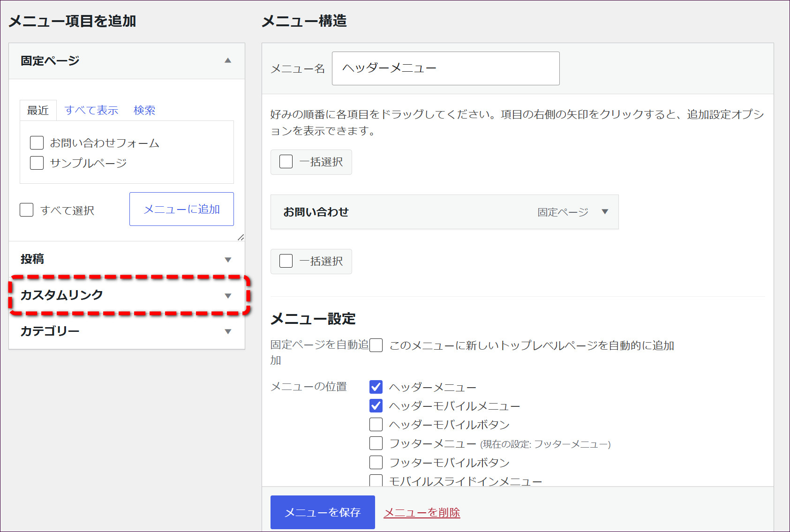Click the メニューを保存 button
Screen dimensions: 790x532
pyautogui.click(x=323, y=512)
